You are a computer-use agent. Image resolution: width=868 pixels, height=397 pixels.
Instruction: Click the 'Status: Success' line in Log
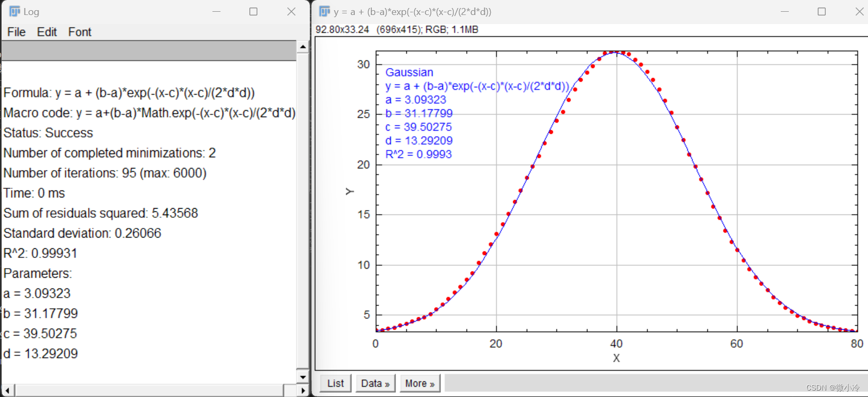click(x=48, y=133)
